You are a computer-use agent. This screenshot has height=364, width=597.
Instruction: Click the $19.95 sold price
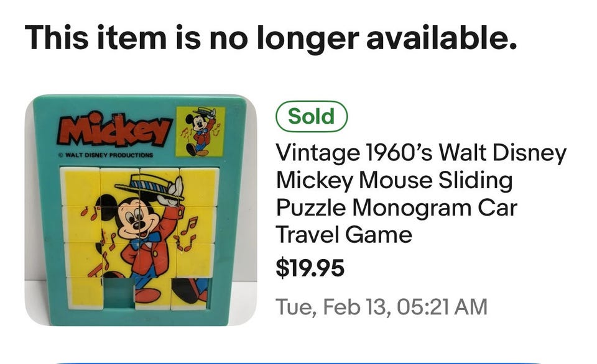coord(310,268)
